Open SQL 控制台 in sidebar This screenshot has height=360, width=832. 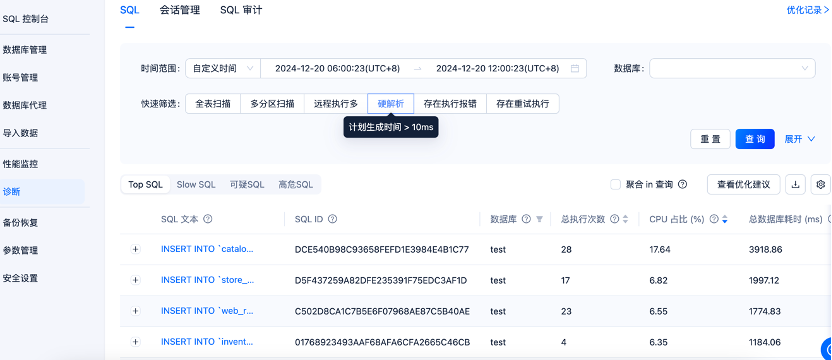coord(26,19)
